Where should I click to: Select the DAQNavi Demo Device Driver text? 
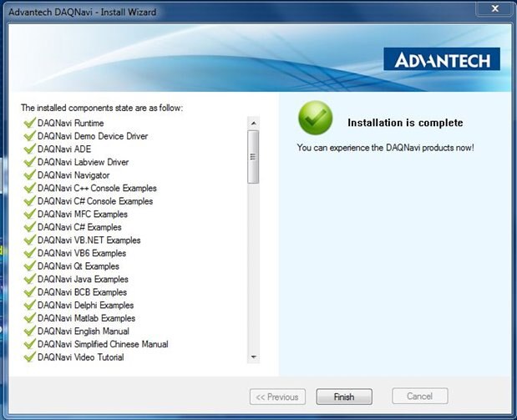tap(93, 136)
